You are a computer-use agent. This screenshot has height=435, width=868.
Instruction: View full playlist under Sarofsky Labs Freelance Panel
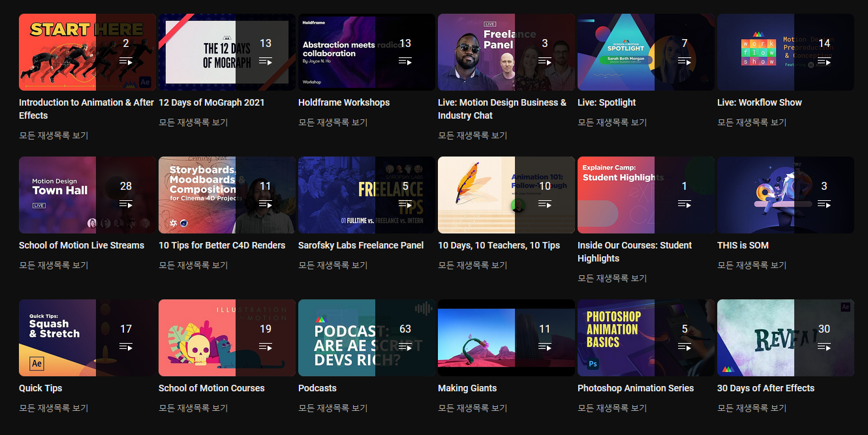click(x=333, y=265)
